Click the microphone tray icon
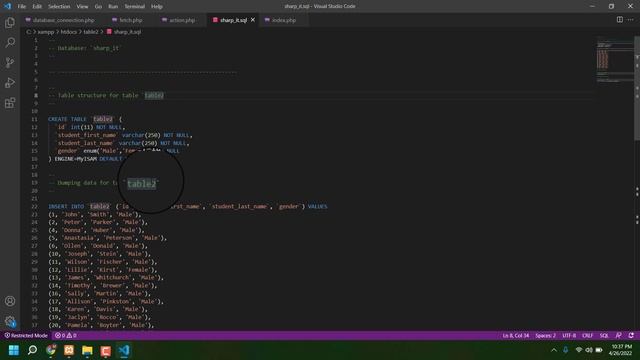 566,350
